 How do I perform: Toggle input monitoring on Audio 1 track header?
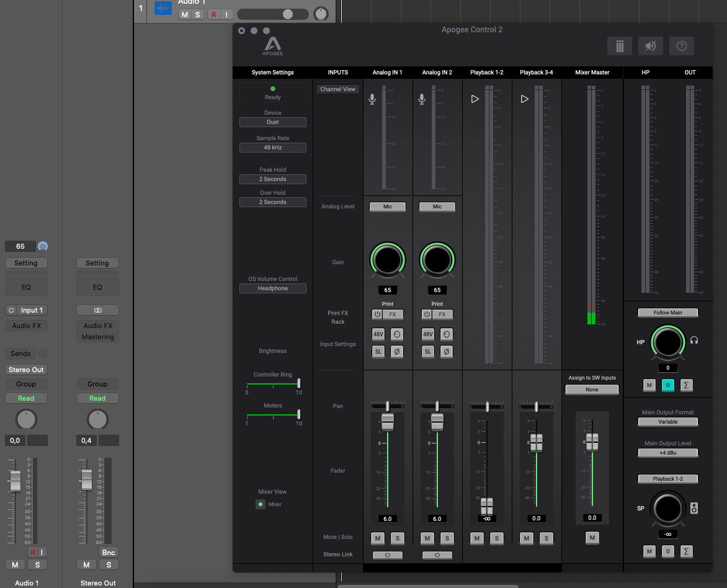click(x=227, y=14)
